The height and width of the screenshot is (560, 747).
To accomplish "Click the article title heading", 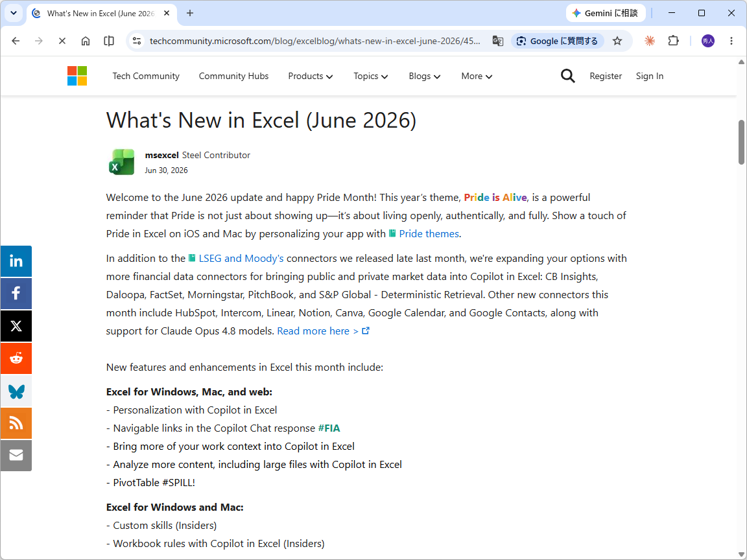I will [261, 120].
